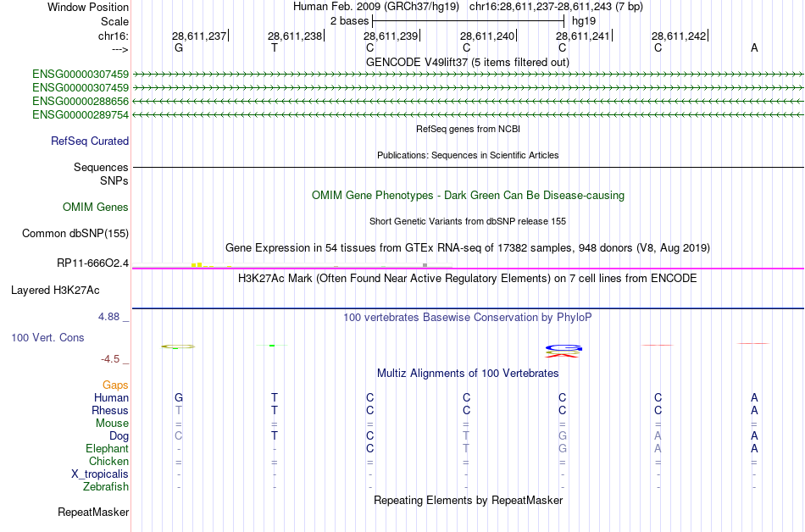Click the GTEx Gene Expression track title
Viewport: 805px width, 532px height.
coord(467,248)
